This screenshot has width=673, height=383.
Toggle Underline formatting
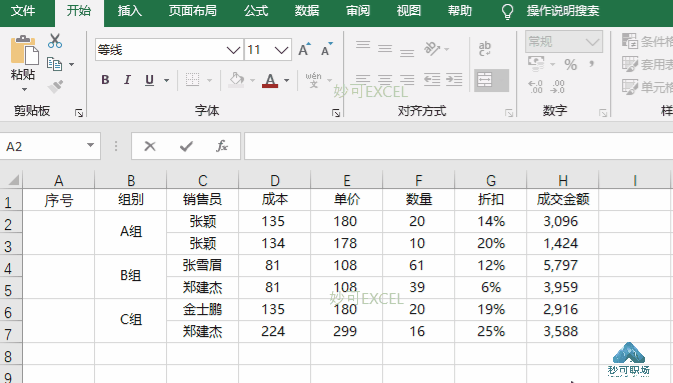click(x=149, y=80)
